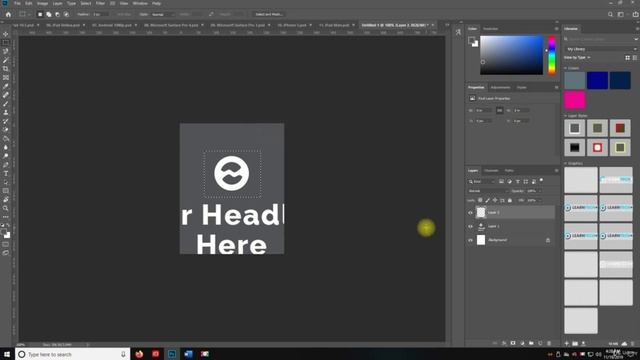Open the Filter menu

[100, 3]
